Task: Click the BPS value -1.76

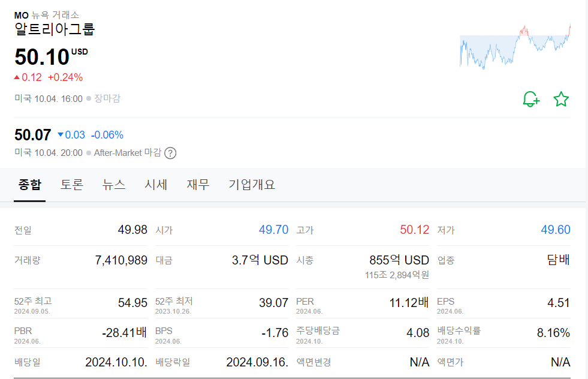Action: pos(275,333)
